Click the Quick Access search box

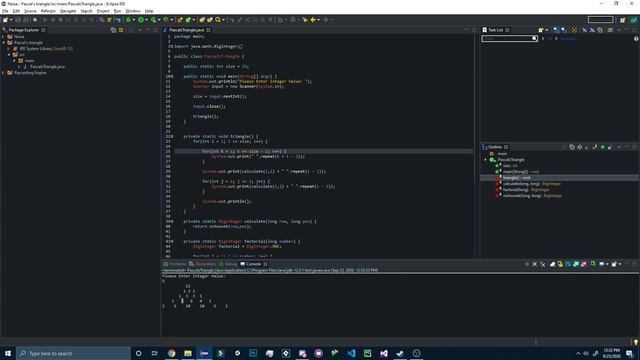click(600, 20)
